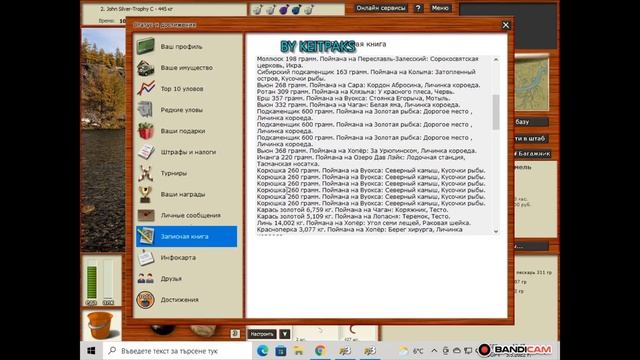
Task: Select entry 'Карась золотой 5,109 кг'
Action: 353,216
